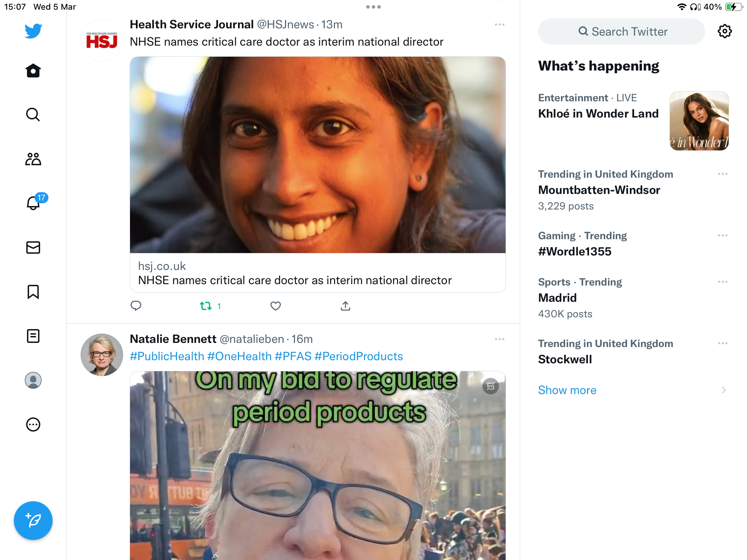Open options for Mountbatten-Windsor trend

723,174
